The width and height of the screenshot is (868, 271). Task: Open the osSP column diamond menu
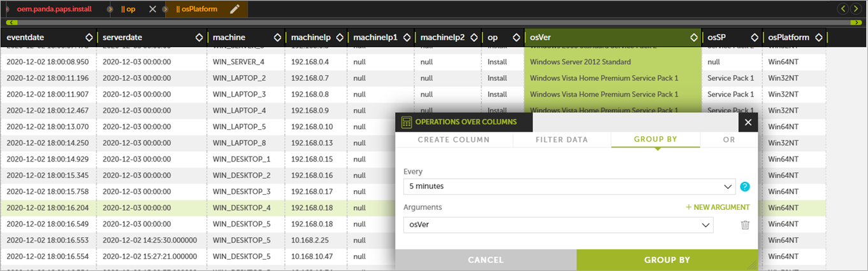click(755, 38)
